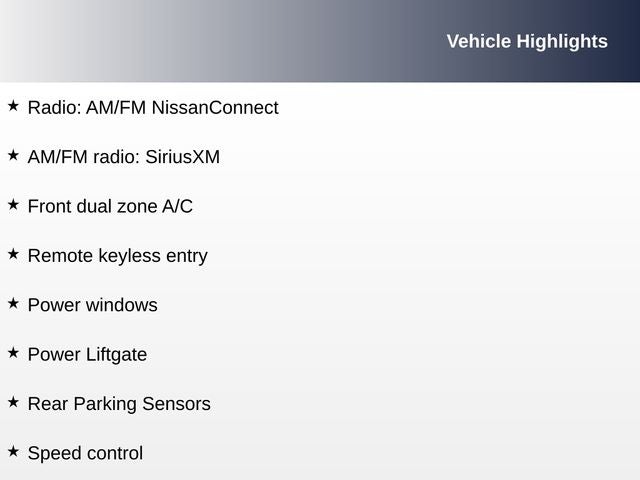Select the star bullet beside Speed control

pos(13,451)
